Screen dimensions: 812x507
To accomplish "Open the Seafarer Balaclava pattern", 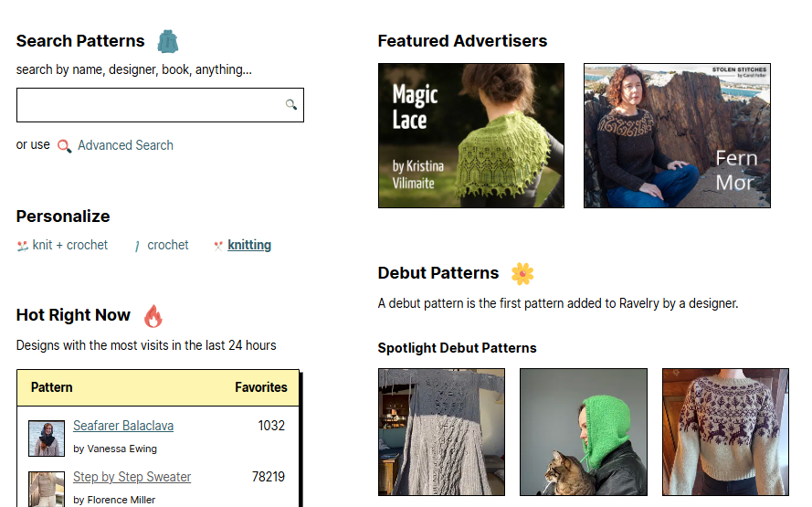I will pos(123,426).
